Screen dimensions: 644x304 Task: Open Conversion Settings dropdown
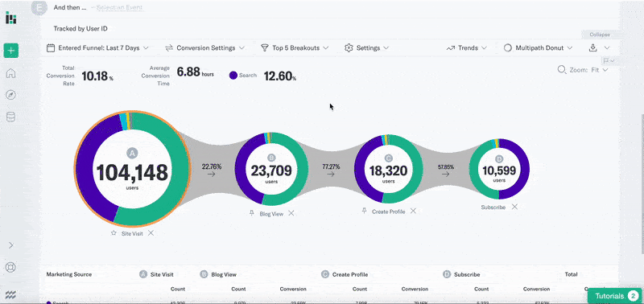coord(205,48)
